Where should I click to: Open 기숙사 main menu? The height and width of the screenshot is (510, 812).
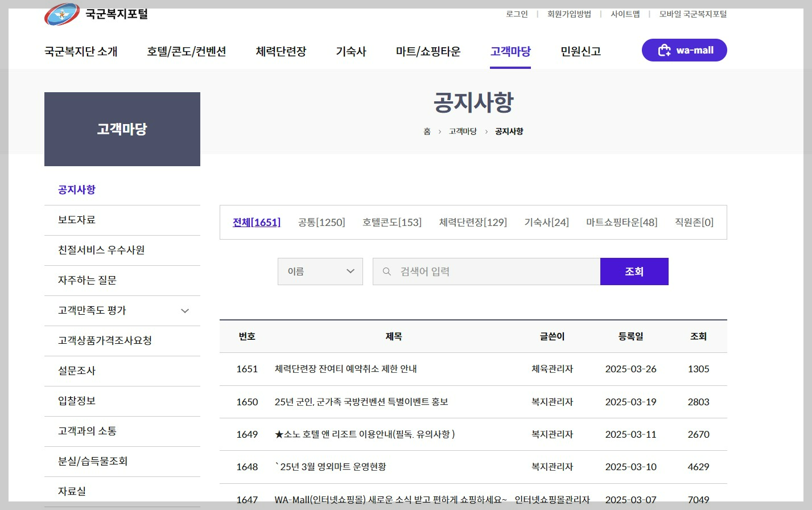click(351, 51)
